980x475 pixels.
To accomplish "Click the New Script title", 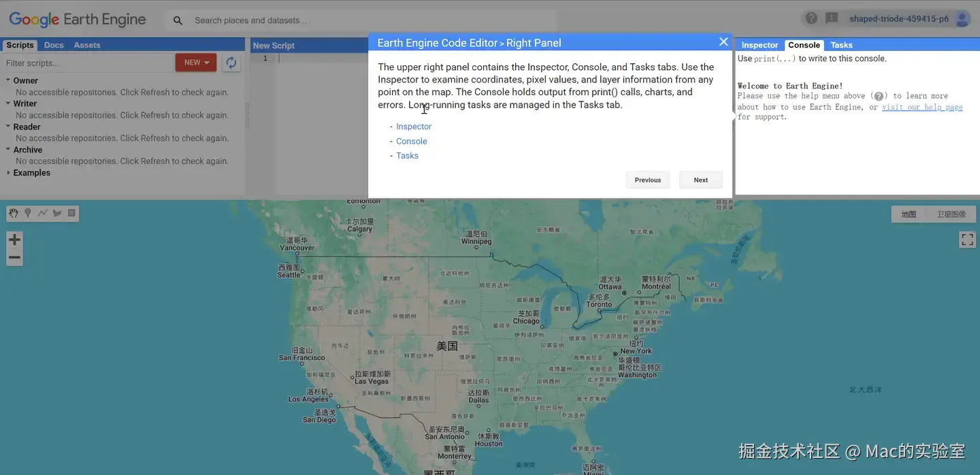I will click(x=274, y=46).
